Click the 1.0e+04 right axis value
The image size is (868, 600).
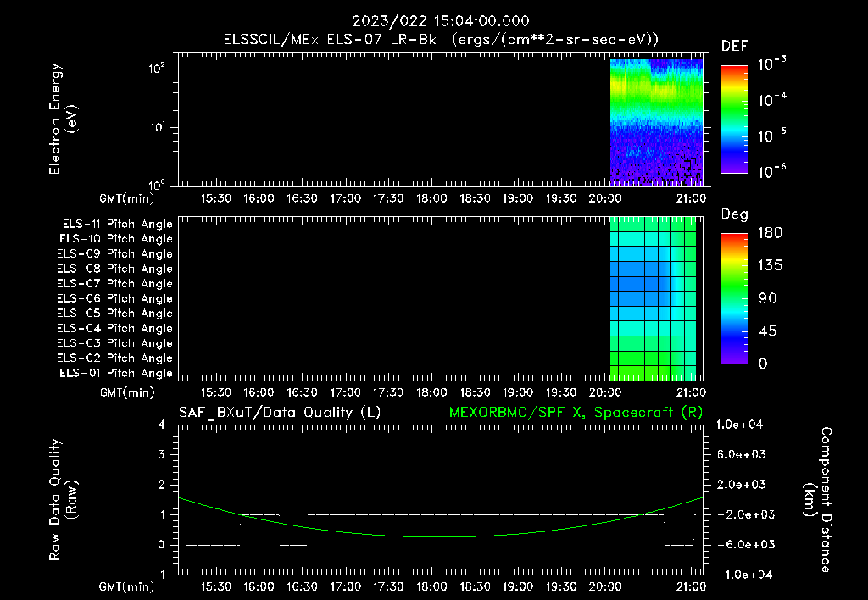pyautogui.click(x=739, y=425)
